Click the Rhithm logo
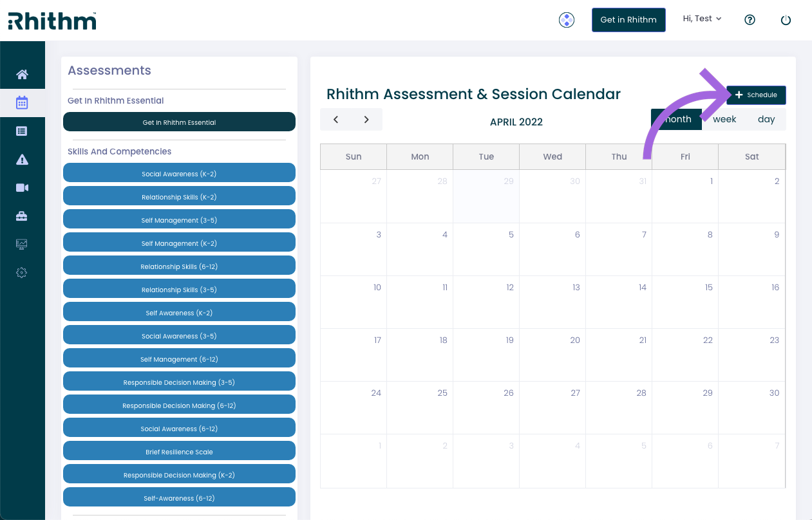 (x=52, y=20)
